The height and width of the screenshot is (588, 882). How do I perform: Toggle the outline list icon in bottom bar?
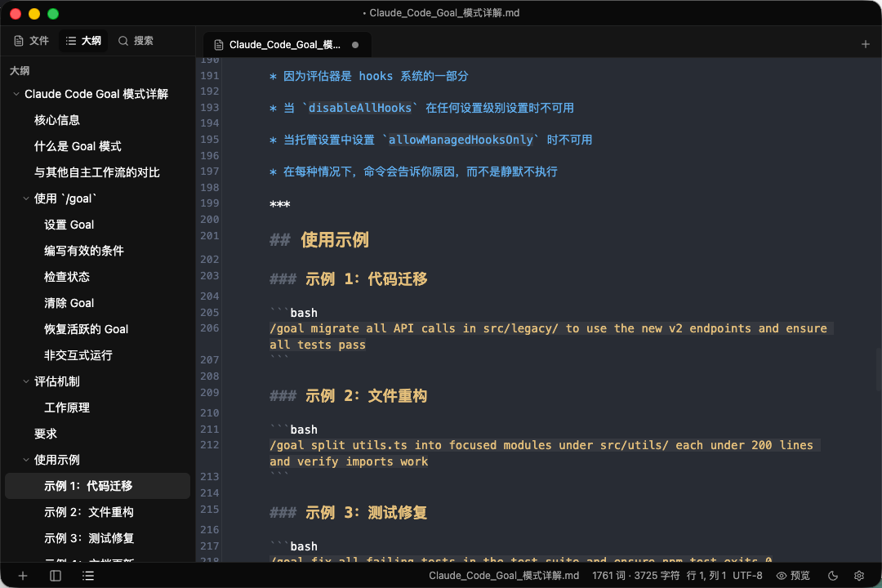(x=88, y=576)
